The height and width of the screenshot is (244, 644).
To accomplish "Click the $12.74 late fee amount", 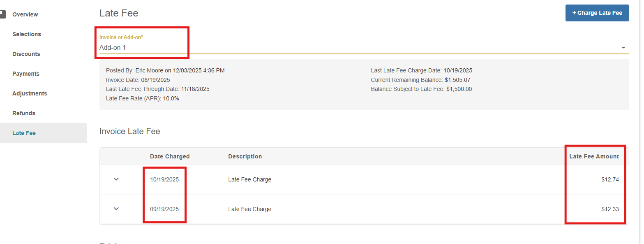I will click(610, 179).
